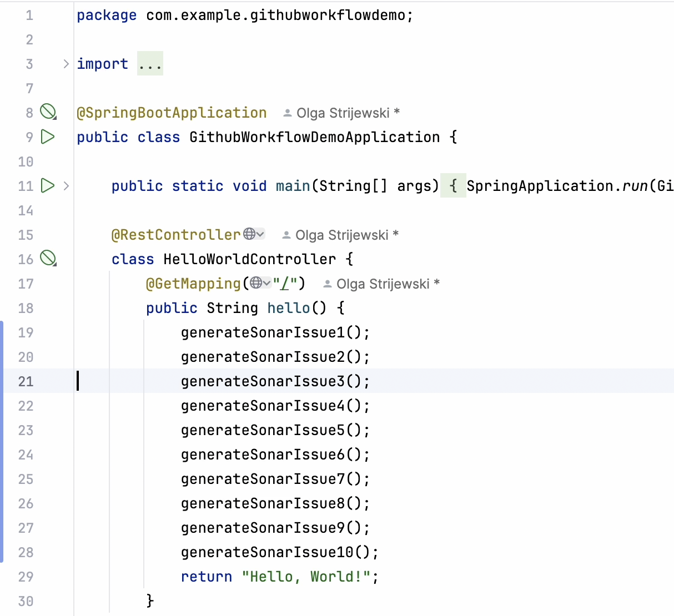Open the dropdown arrow next to @RestController globe
Image resolution: width=674 pixels, height=616 pixels.
tap(260, 234)
